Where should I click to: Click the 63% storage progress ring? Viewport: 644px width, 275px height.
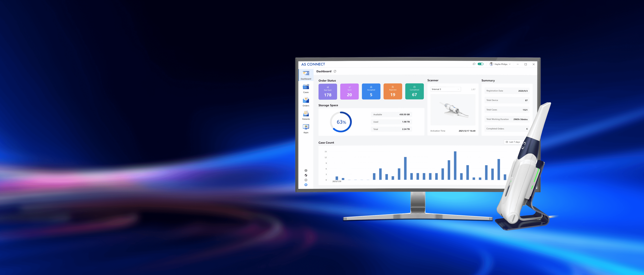click(x=341, y=122)
